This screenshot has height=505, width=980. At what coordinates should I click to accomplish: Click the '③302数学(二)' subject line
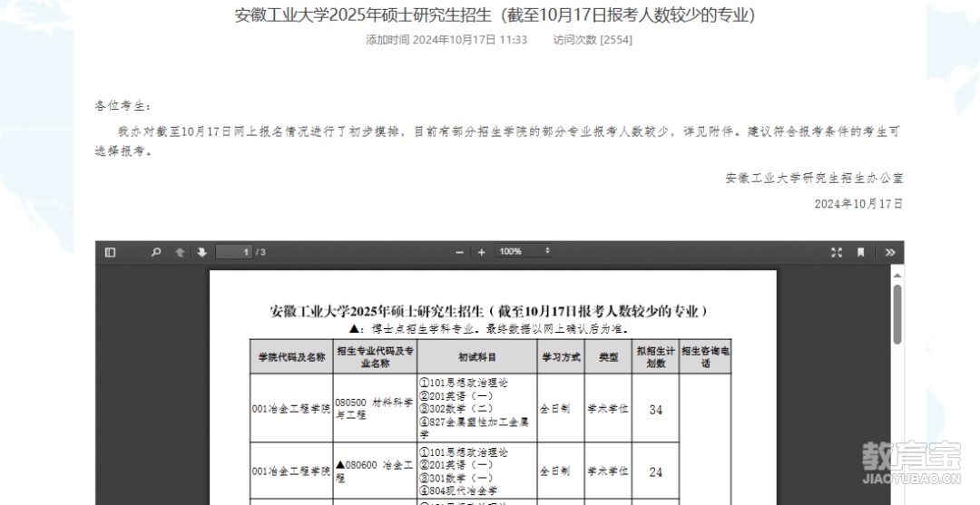(456, 409)
